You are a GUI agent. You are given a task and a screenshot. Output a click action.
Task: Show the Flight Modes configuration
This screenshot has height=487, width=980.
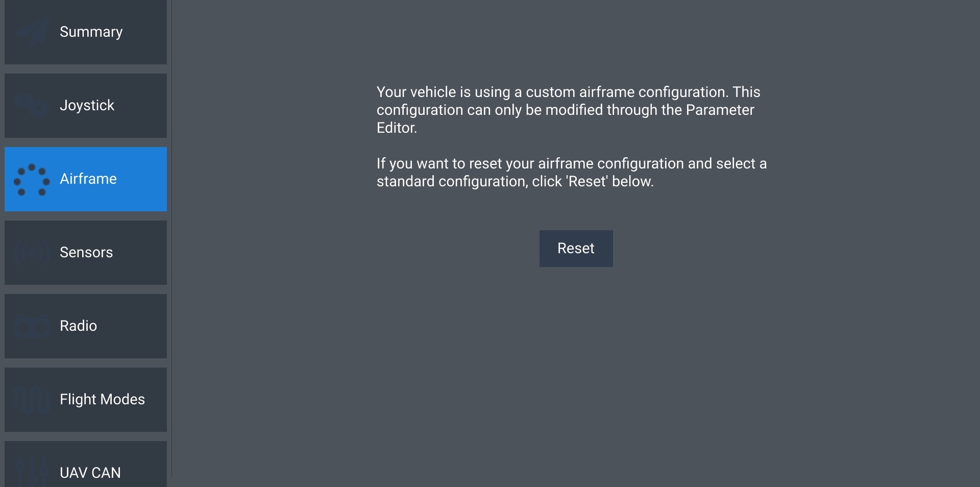click(x=102, y=400)
